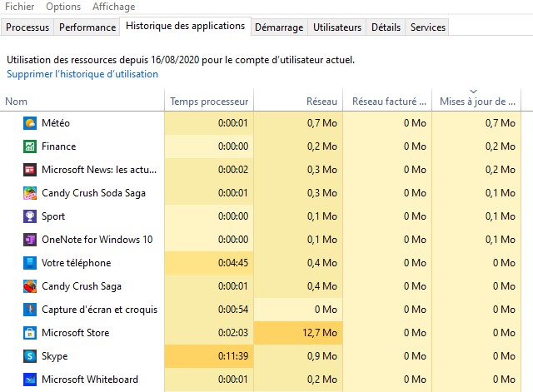Click the resource usage since 16/08/2020 text
Screen dimensions: 533x392
click(181, 60)
